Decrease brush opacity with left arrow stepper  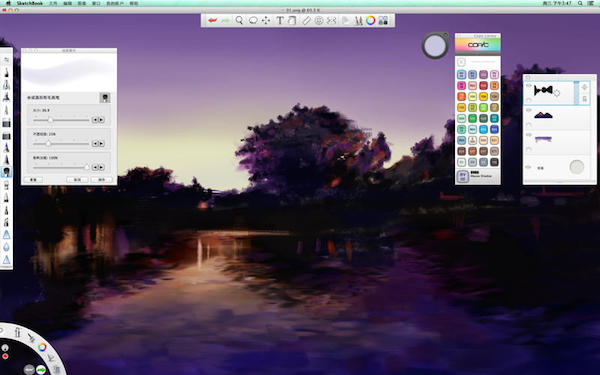[x=95, y=143]
